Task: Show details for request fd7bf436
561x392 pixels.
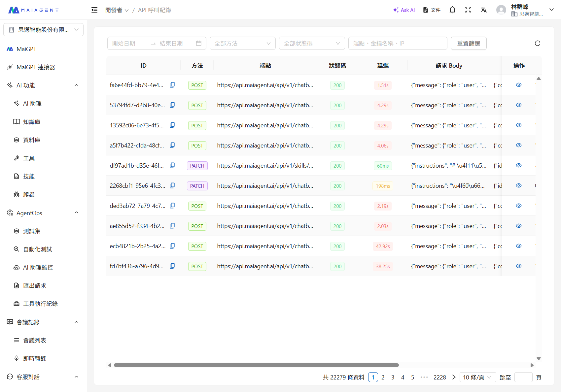Action: point(518,266)
